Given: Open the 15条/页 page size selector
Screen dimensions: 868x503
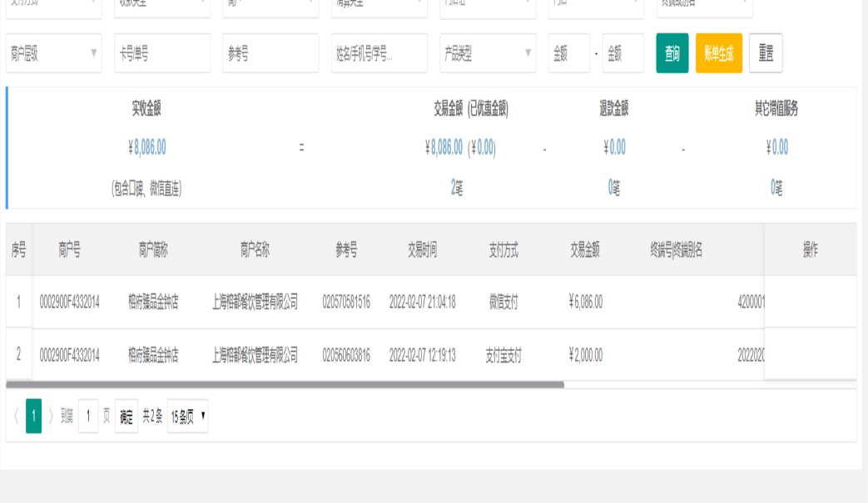Looking at the screenshot, I should point(188,417).
